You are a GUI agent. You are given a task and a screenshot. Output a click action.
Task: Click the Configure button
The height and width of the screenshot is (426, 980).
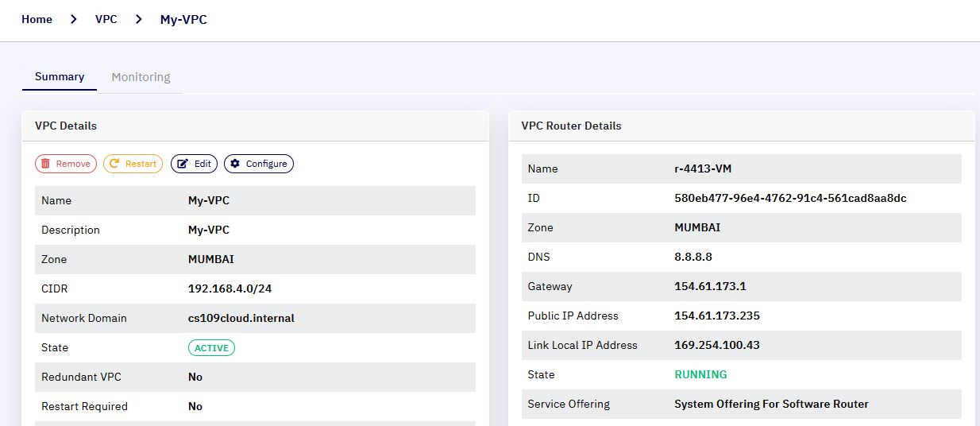[259, 164]
